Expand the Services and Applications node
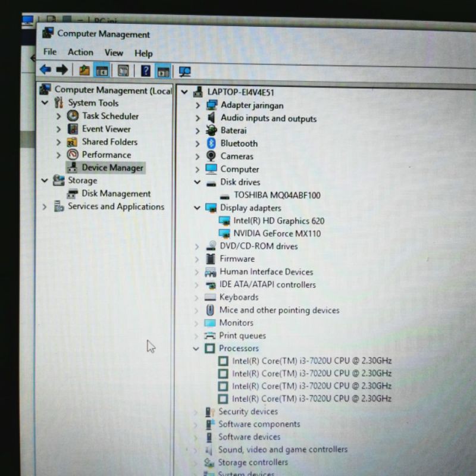The image size is (476, 476). 45,207
